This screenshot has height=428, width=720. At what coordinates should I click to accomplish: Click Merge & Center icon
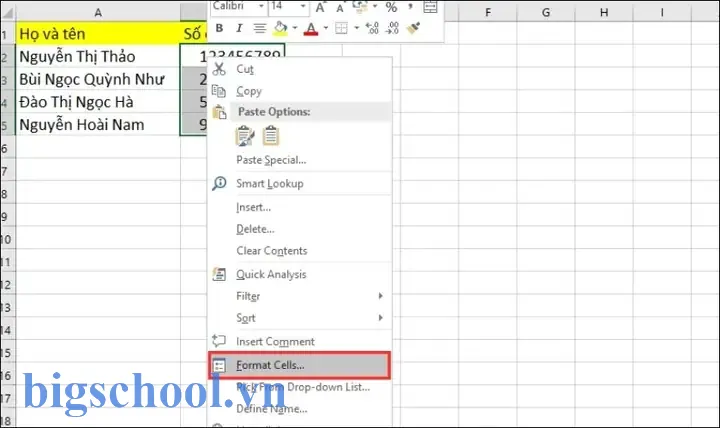click(x=430, y=6)
